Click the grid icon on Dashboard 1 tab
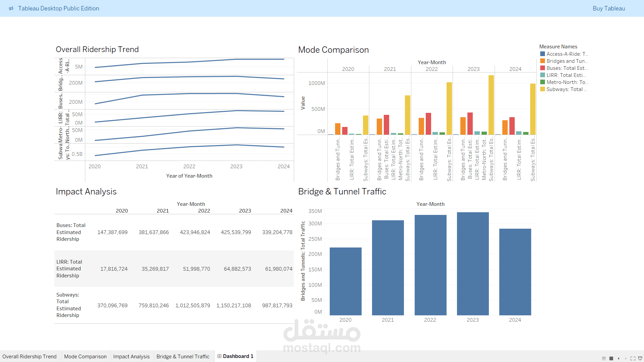The image size is (644, 362). [x=219, y=356]
